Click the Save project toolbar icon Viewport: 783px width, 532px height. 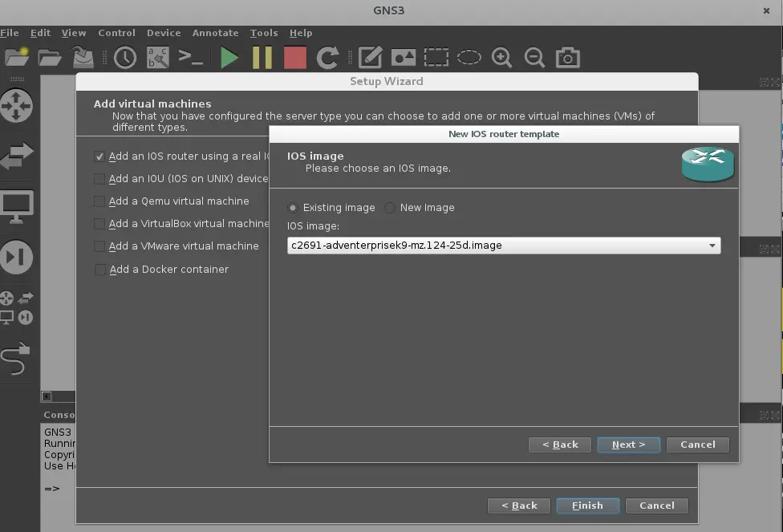point(83,58)
